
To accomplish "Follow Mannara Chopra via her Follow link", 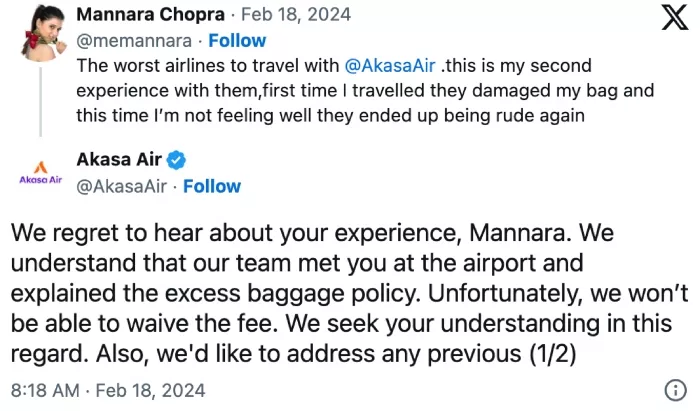I will click(x=237, y=41).
